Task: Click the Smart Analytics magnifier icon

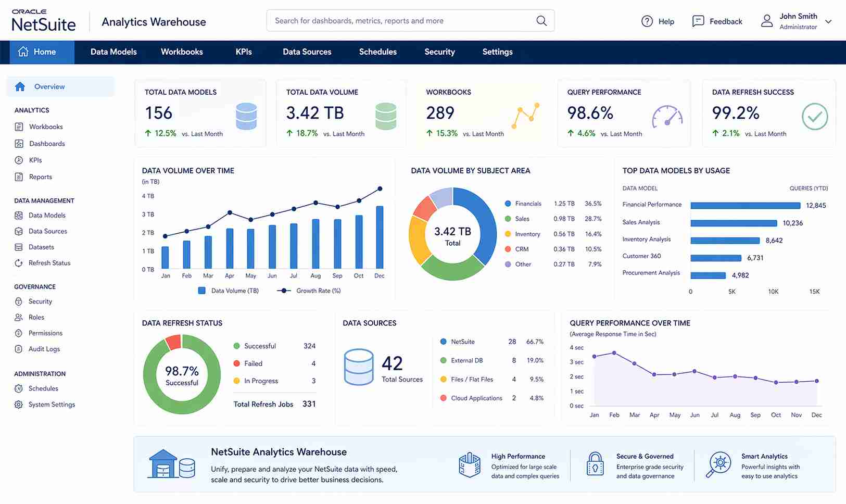Action: (718, 464)
